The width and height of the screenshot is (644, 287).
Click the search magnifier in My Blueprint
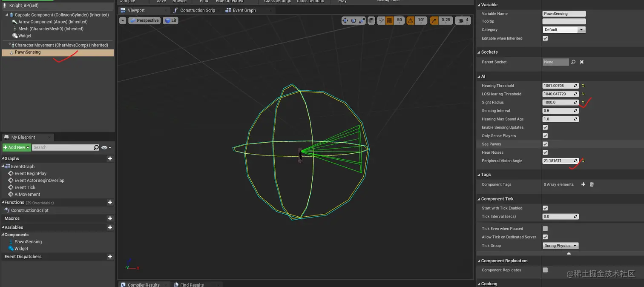pos(96,147)
